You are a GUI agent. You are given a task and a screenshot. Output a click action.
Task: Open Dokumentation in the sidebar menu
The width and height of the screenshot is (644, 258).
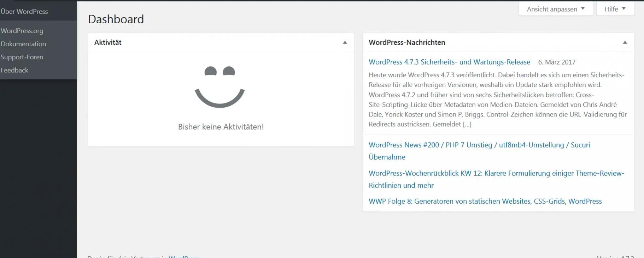(x=23, y=44)
